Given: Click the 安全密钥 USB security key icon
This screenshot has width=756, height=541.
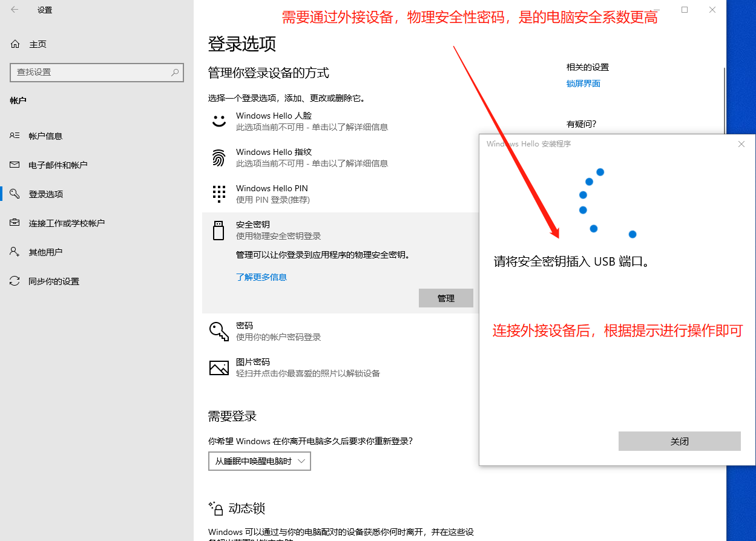Looking at the screenshot, I should [219, 229].
